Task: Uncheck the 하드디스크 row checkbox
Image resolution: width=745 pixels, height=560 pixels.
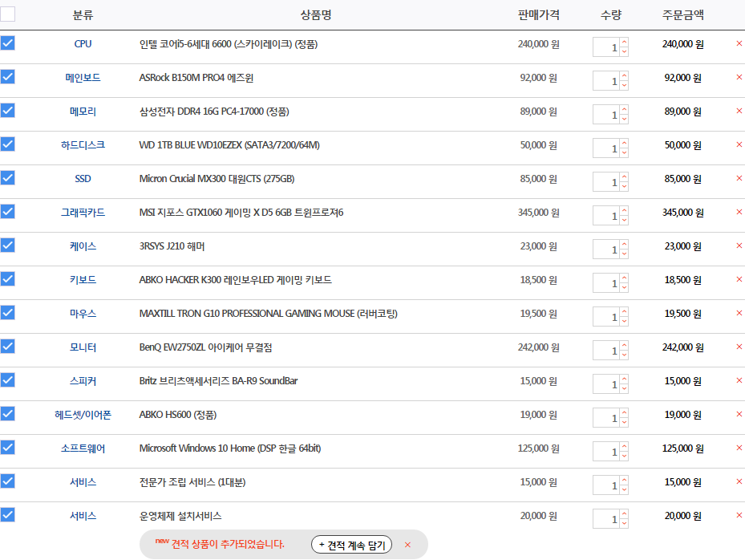Action: pyautogui.click(x=7, y=144)
